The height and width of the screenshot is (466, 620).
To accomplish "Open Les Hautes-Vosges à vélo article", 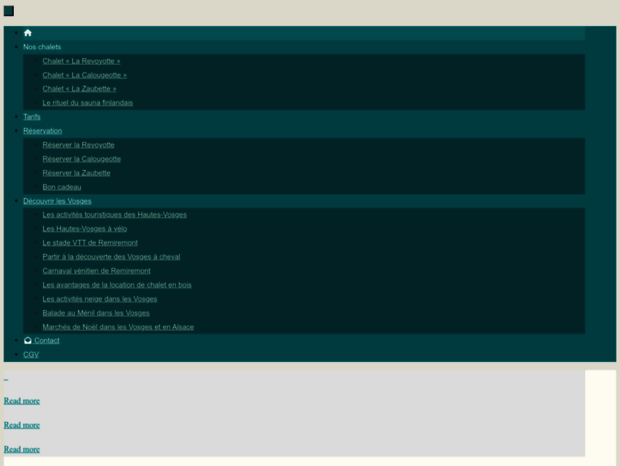I will click(85, 229).
